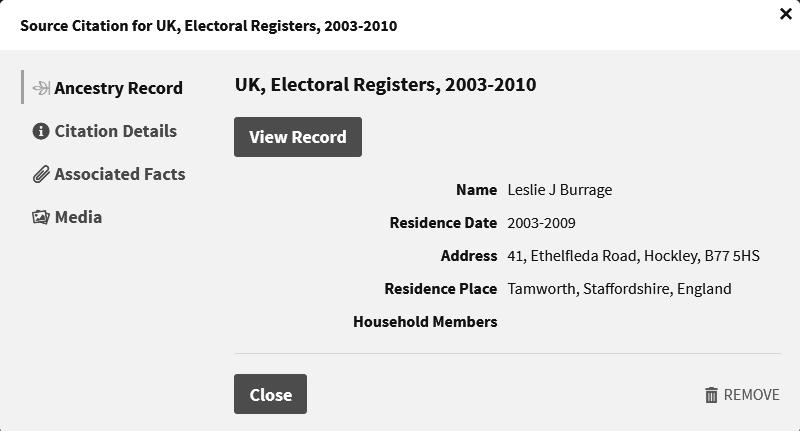Close dialog with the X icon
The width and height of the screenshot is (800, 431).
point(785,14)
